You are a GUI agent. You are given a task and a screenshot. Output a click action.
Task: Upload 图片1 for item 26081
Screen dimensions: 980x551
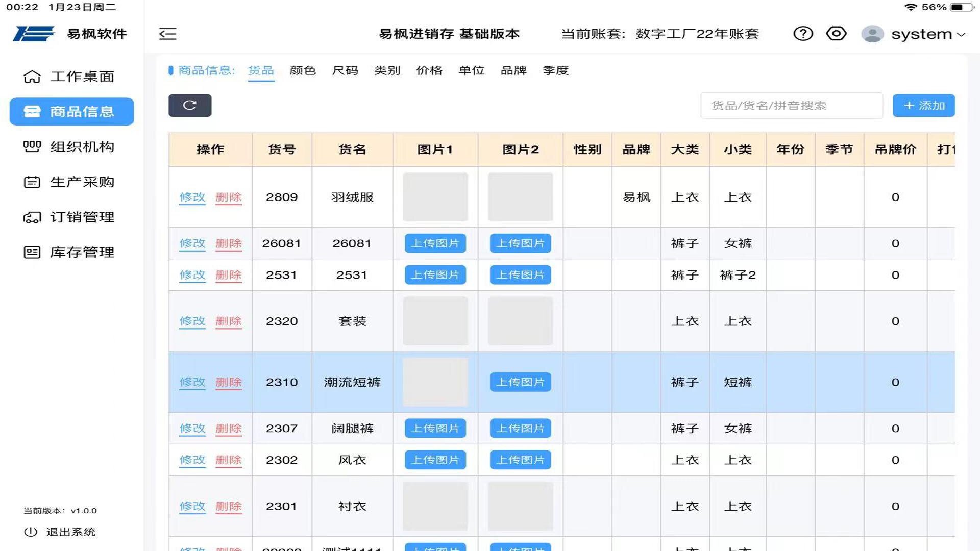point(435,243)
